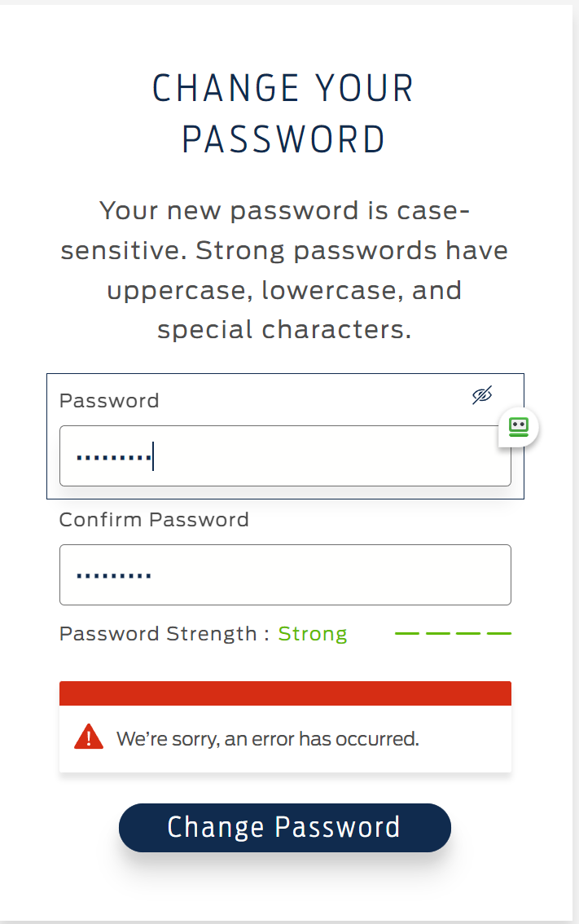Click the Password field label area
This screenshot has width=579, height=924.
pyautogui.click(x=108, y=400)
